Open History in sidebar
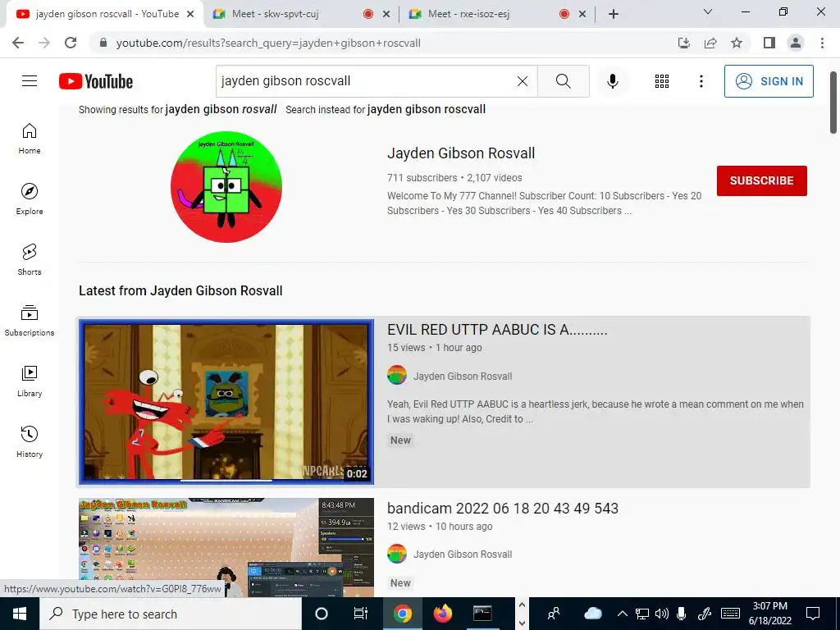The width and height of the screenshot is (840, 630). click(30, 441)
